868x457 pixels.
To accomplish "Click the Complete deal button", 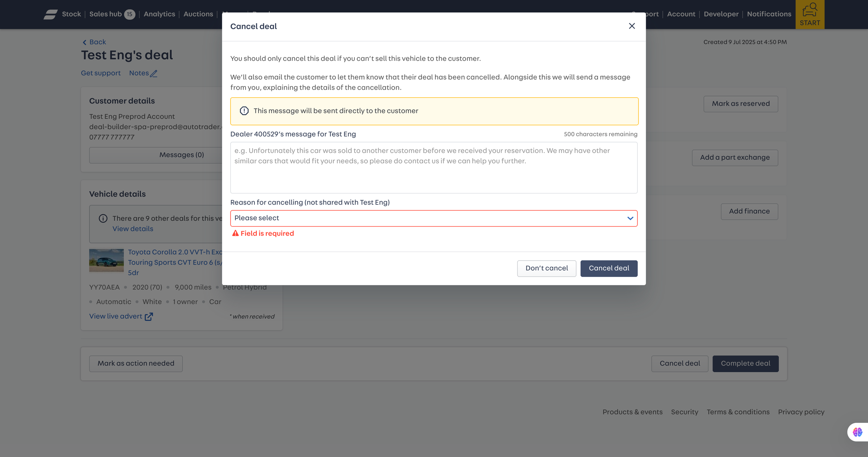I will coord(745,364).
